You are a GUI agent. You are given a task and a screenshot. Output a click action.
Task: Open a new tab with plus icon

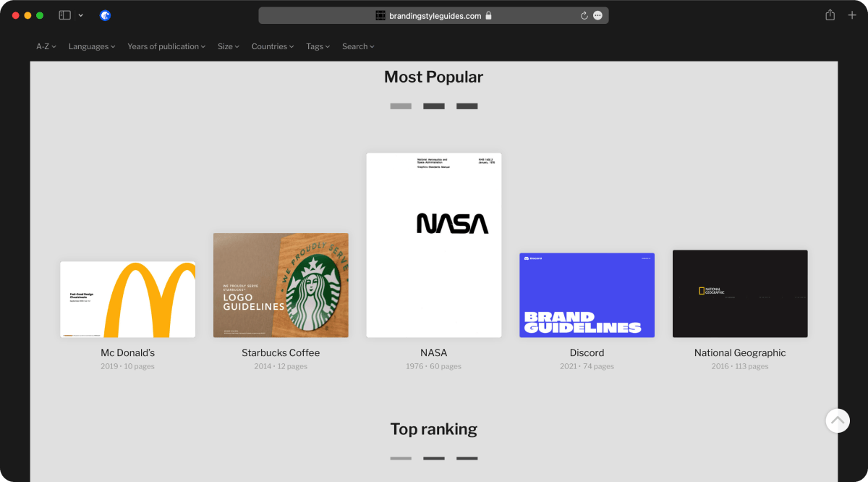pyautogui.click(x=852, y=15)
